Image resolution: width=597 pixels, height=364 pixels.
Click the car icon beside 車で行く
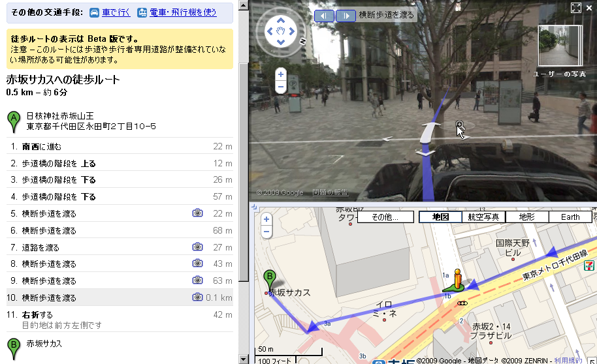click(x=94, y=12)
